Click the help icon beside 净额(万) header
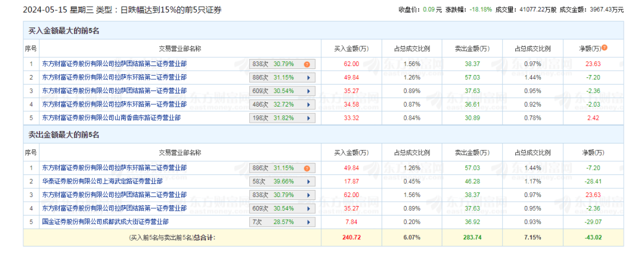 pos(604,48)
